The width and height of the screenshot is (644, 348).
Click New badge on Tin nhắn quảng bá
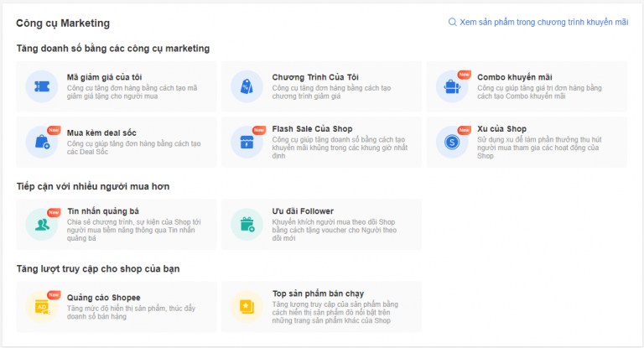(54, 212)
